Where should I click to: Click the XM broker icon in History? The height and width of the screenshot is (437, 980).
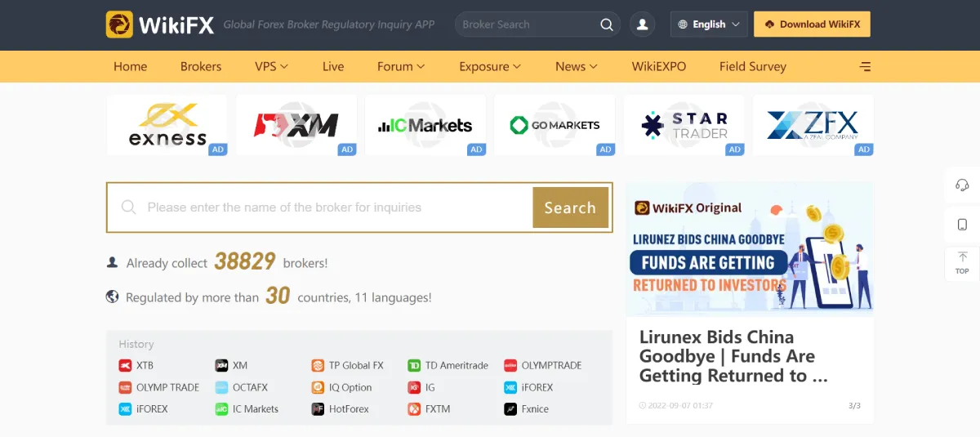pyautogui.click(x=221, y=365)
